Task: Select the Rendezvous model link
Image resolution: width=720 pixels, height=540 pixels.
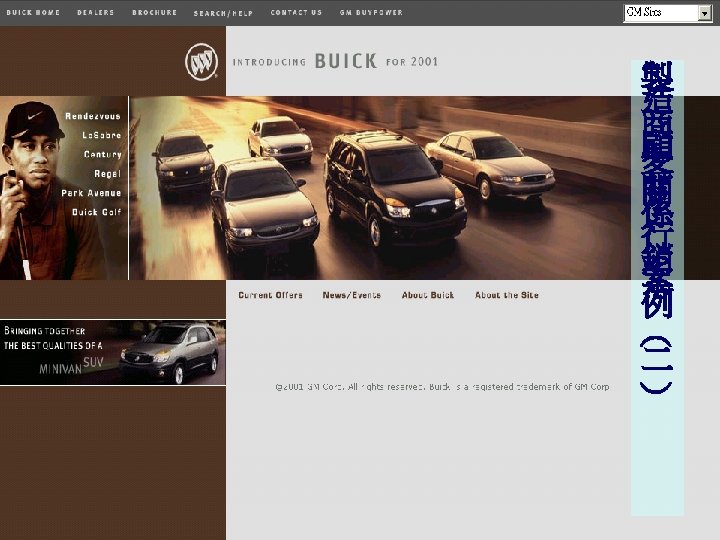Action: pyautogui.click(x=93, y=116)
